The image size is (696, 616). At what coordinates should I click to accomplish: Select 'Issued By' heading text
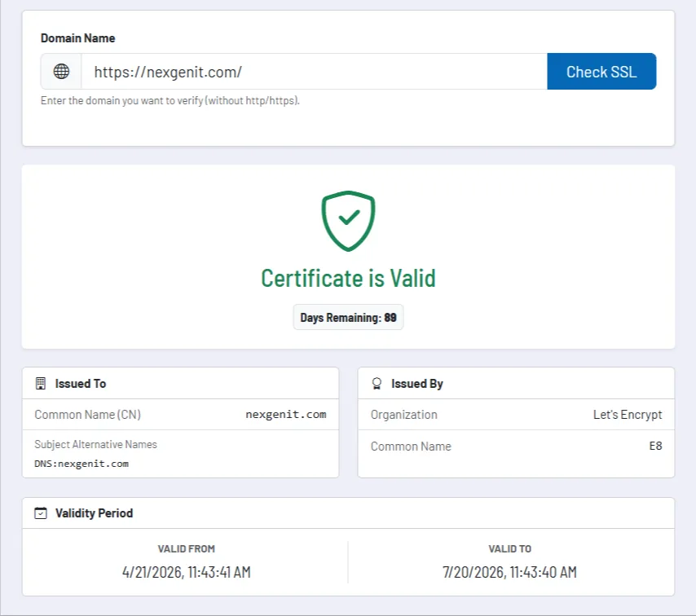click(416, 384)
